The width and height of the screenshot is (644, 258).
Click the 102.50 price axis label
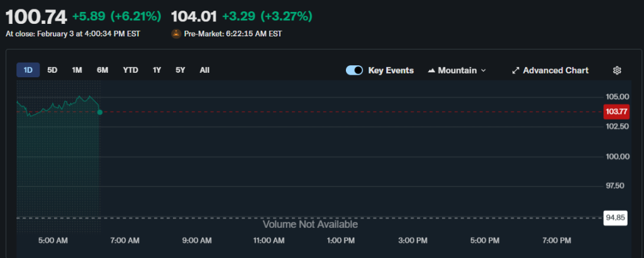click(618, 127)
